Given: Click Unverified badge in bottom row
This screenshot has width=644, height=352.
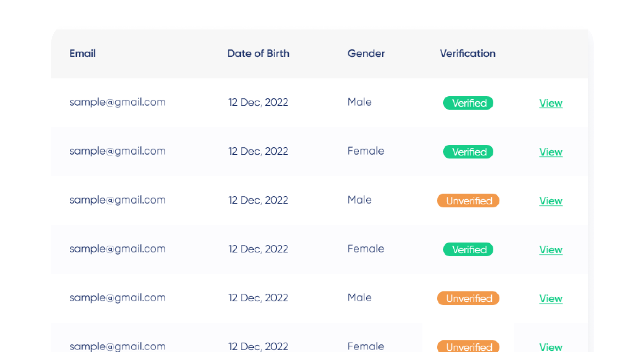Looking at the screenshot, I should click(x=468, y=347).
